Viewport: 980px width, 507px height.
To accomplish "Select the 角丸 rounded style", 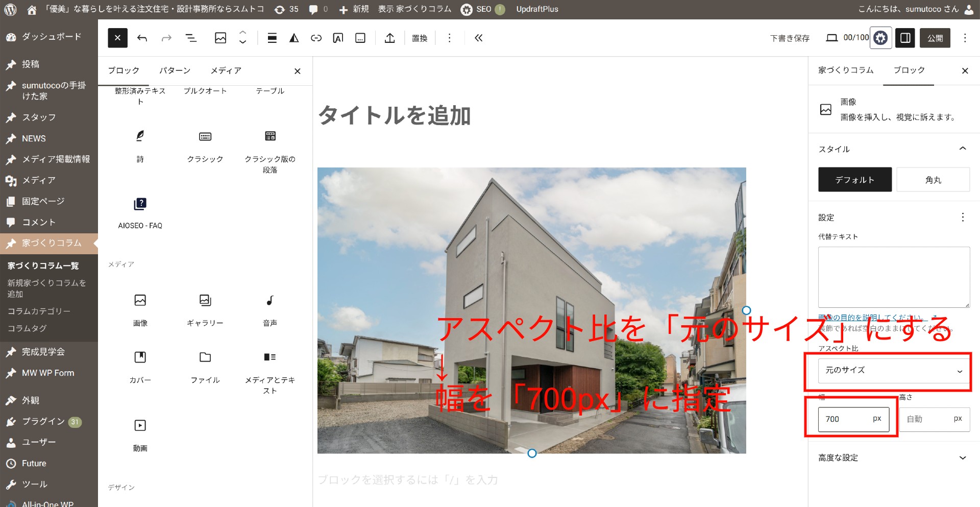I will tap(933, 180).
